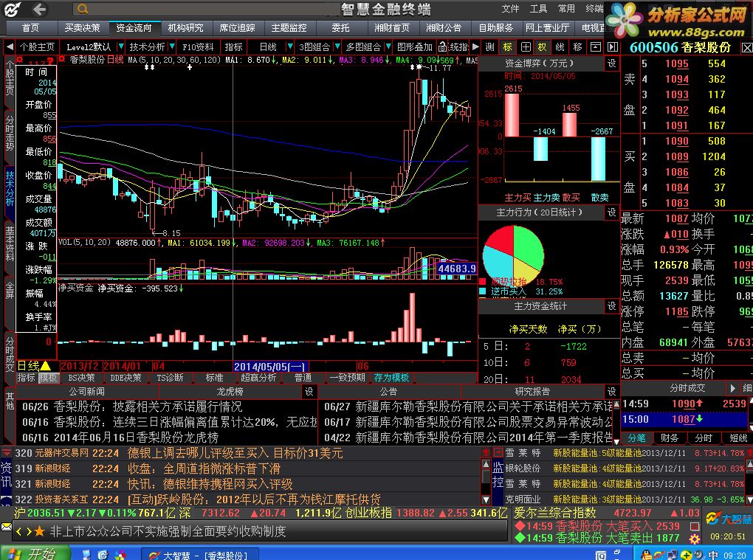The width and height of the screenshot is (753, 560).
Task: Click the left angle bracket in ticker bar
Action: pyautogui.click(x=19, y=531)
